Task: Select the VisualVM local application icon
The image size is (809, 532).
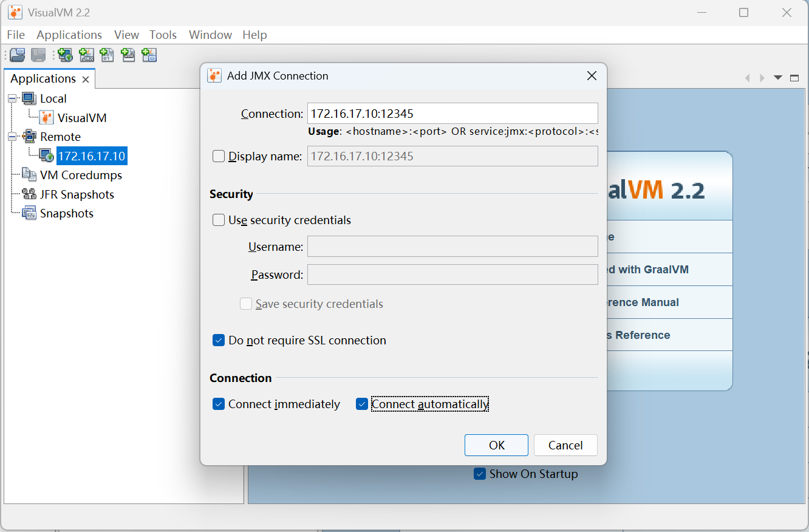Action: tap(46, 118)
